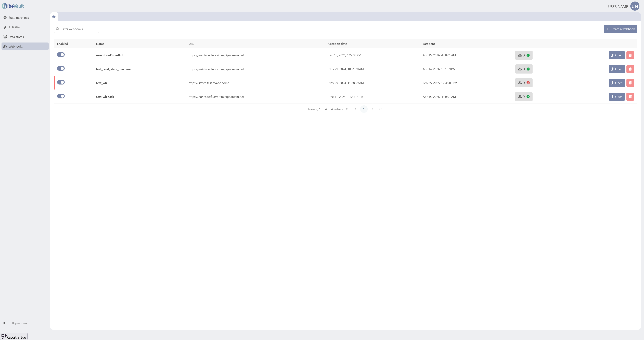Screen dimensions: 644x340
Task: Click the beVault logo
Action: [x=13, y=6]
